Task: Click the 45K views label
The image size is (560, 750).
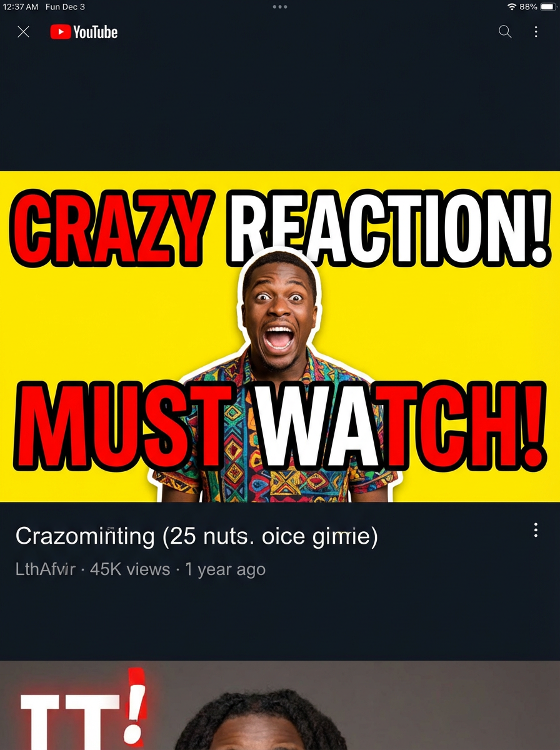Action: pos(130,569)
